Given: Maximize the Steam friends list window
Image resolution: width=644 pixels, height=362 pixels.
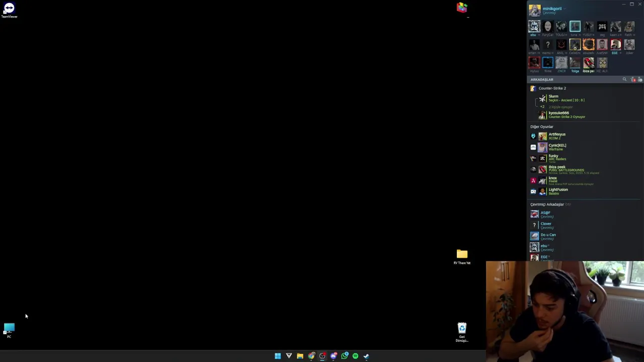Looking at the screenshot, I should (x=632, y=4).
